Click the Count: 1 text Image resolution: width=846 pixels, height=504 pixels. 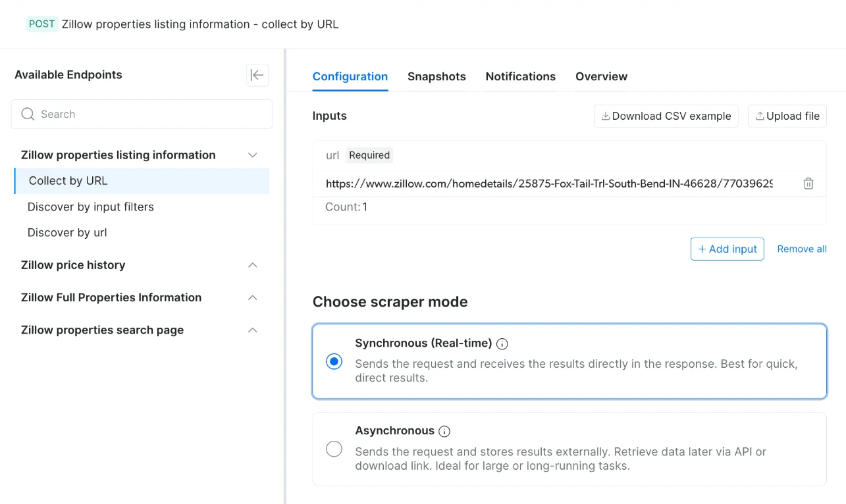click(x=346, y=207)
